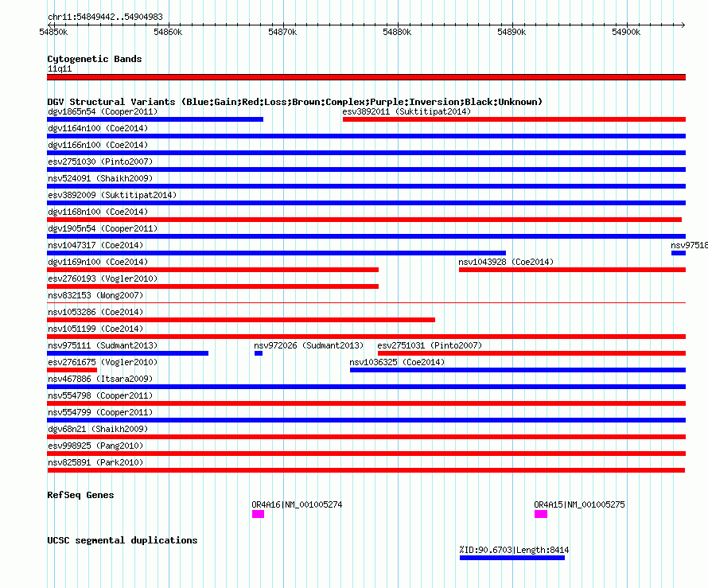Open nsv1036325 (Coe2014) variant label
The image size is (708, 588).
pos(397,362)
